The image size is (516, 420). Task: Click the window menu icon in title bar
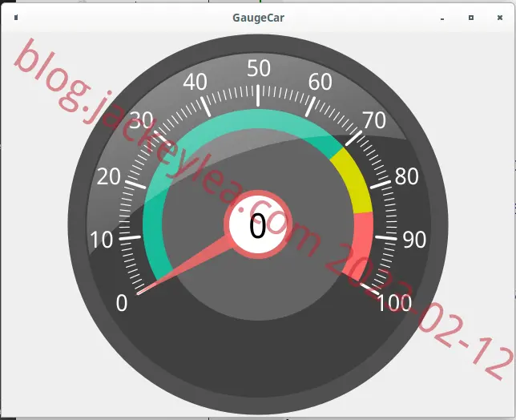click(x=16, y=18)
